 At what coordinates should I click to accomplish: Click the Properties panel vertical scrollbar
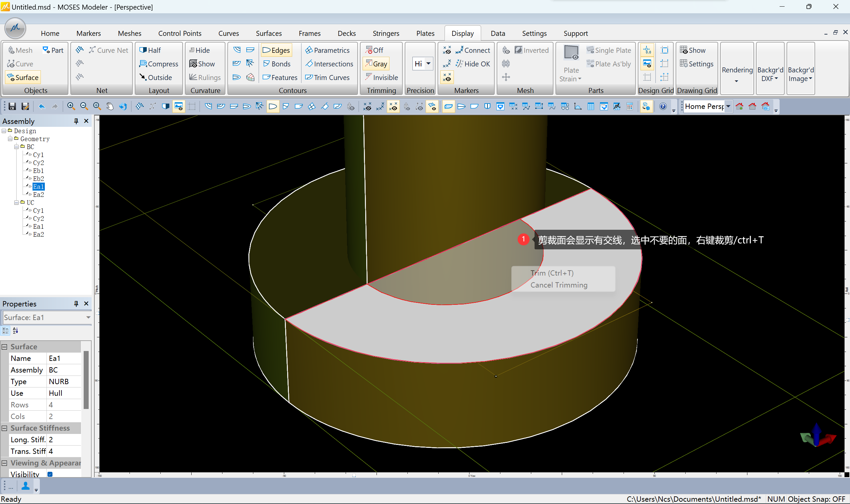tap(86, 380)
